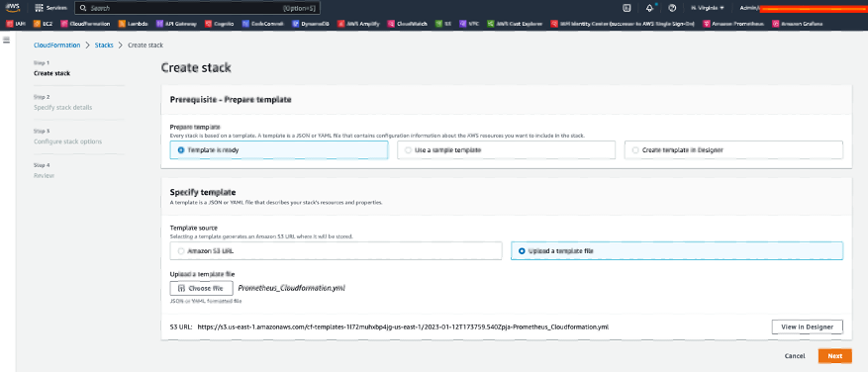The height and width of the screenshot is (373, 868).
Task: Select the Template is ready option
Action: 279,150
